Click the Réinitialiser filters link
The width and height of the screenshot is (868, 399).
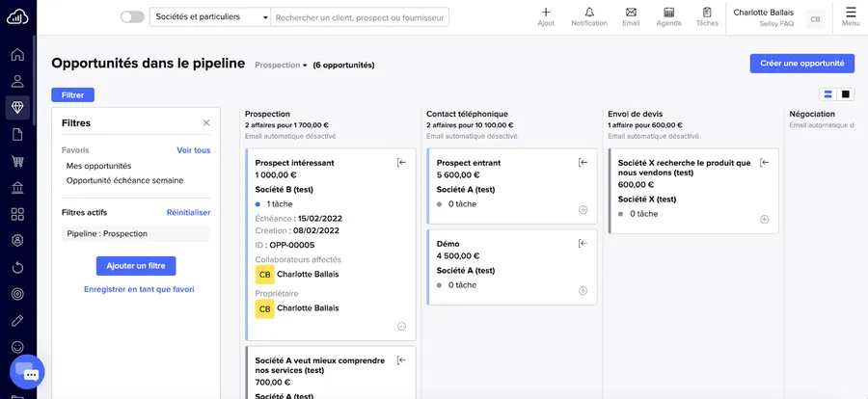188,212
